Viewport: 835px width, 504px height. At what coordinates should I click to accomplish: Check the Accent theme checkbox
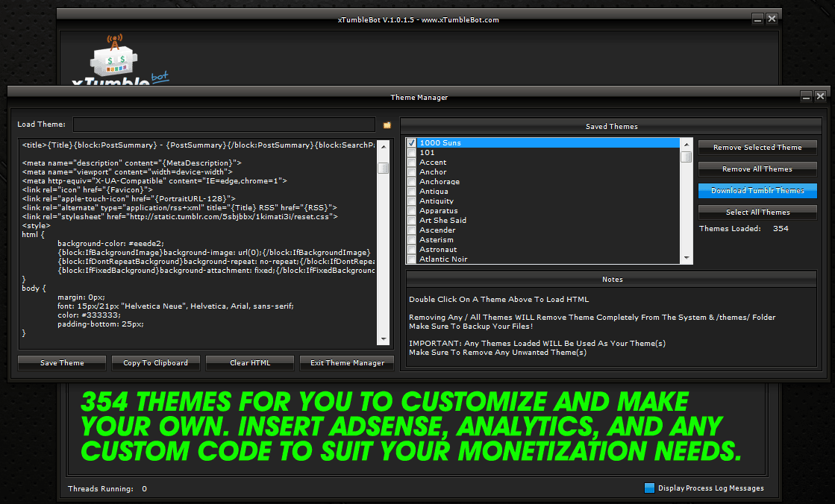[411, 163]
